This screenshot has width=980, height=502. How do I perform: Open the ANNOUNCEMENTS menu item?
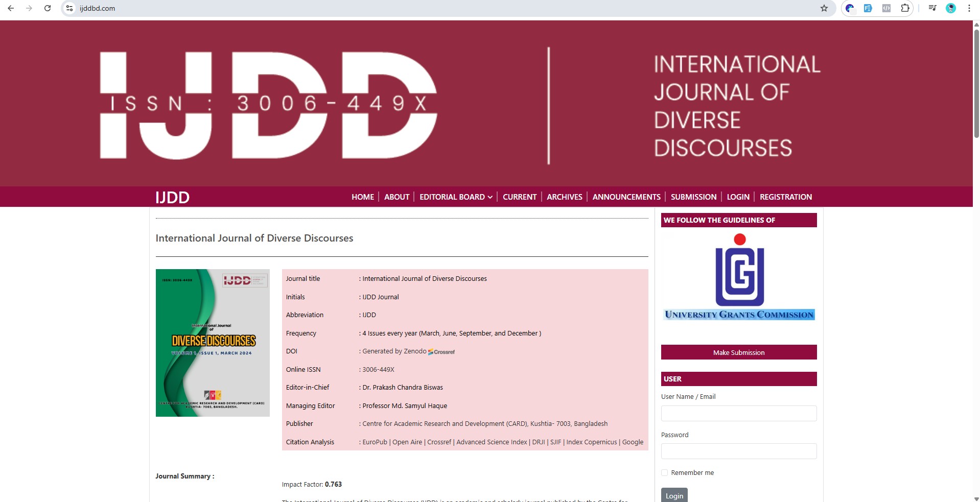[x=625, y=197]
